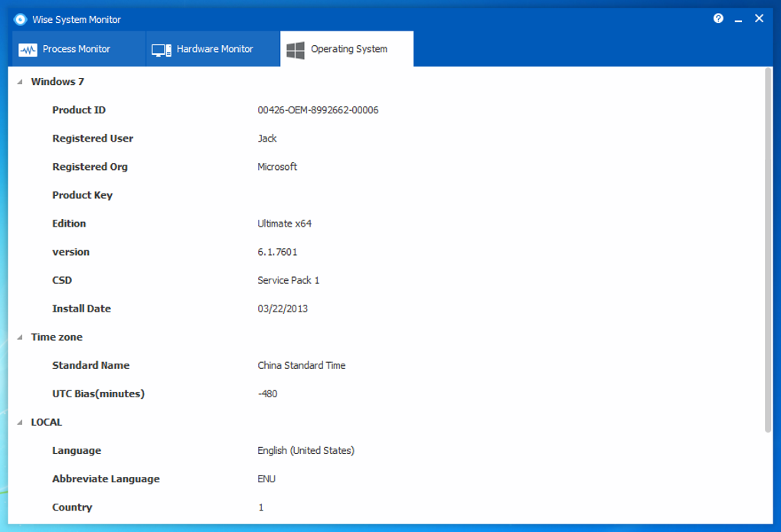Click the Windows logo icon on tab
Screen dimensions: 781x532
[296, 50]
